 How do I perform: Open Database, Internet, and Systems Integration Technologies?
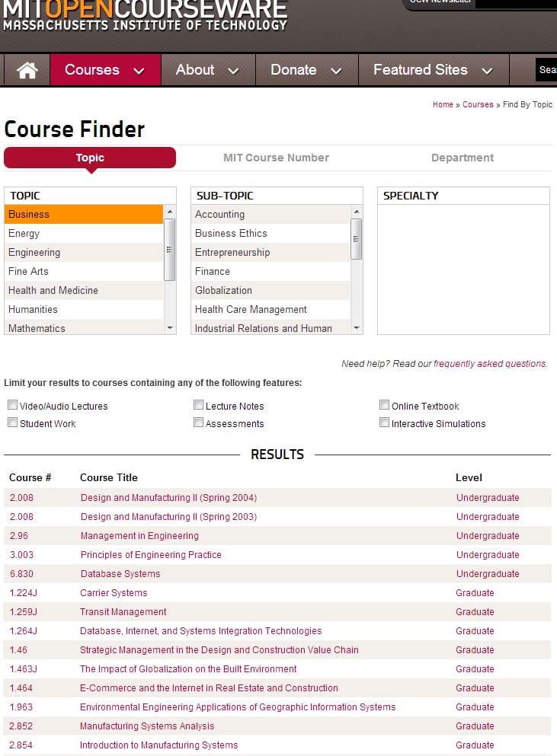pyautogui.click(x=201, y=631)
